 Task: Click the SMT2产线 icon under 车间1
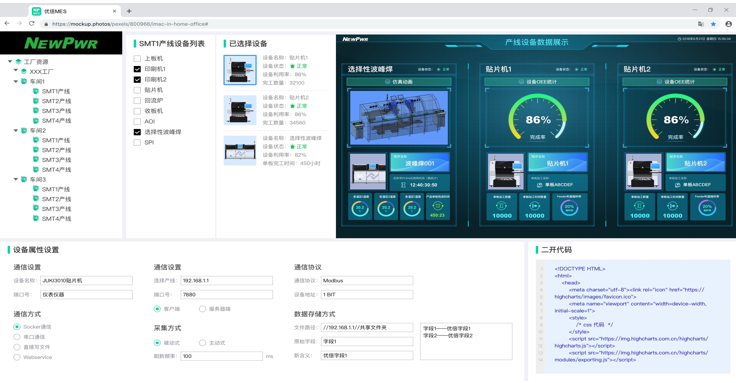36,101
